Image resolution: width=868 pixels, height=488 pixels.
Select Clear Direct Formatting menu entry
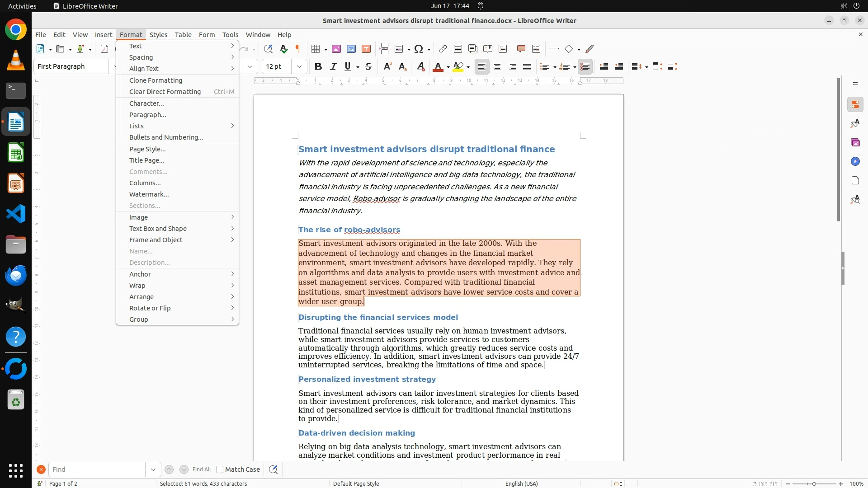pos(165,92)
